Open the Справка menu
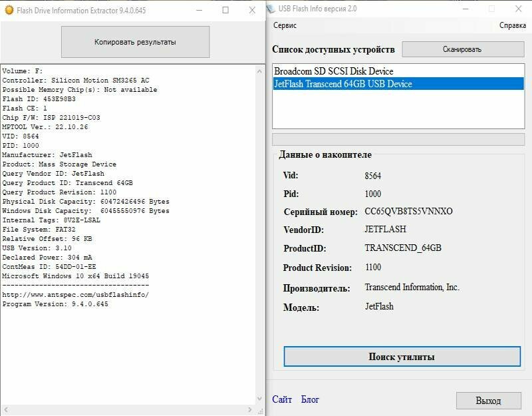 click(x=512, y=25)
